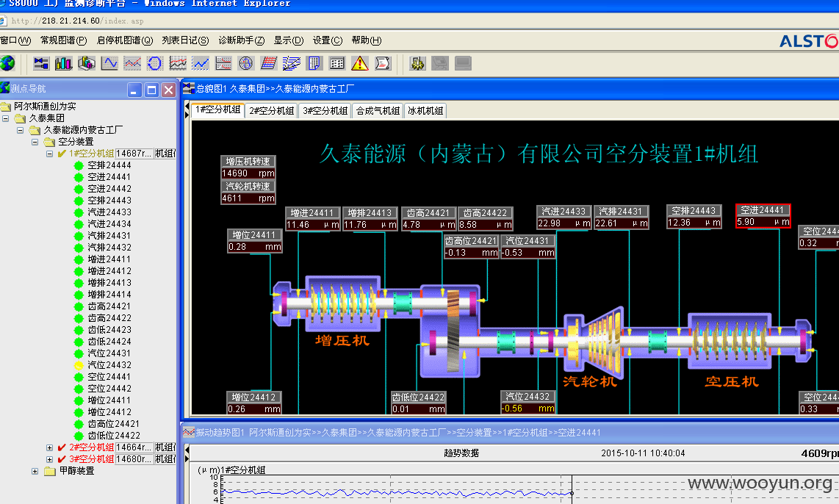Screen dimensions: 839x504
Task: Click the overview panel title icon
Action: [x=189, y=88]
